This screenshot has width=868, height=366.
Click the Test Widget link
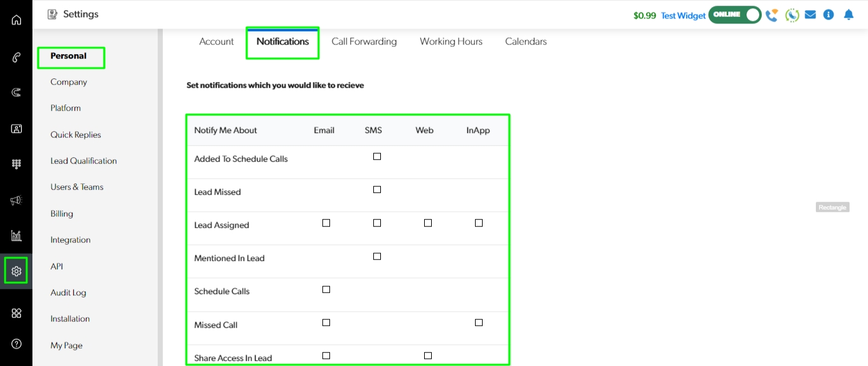pyautogui.click(x=683, y=15)
